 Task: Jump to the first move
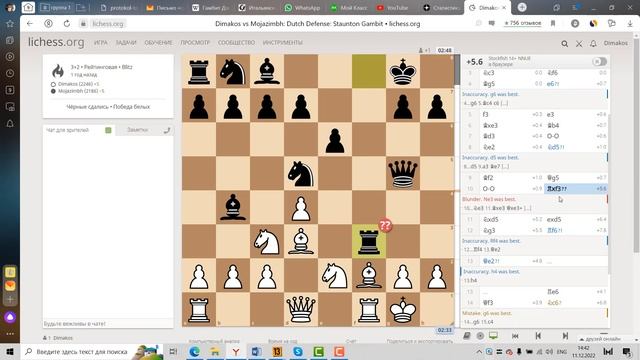[515, 336]
